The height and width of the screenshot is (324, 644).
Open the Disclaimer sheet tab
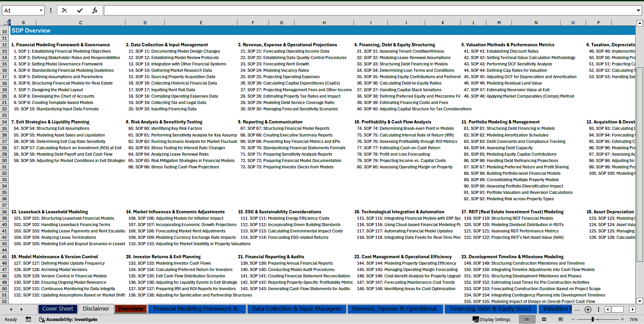click(96, 309)
